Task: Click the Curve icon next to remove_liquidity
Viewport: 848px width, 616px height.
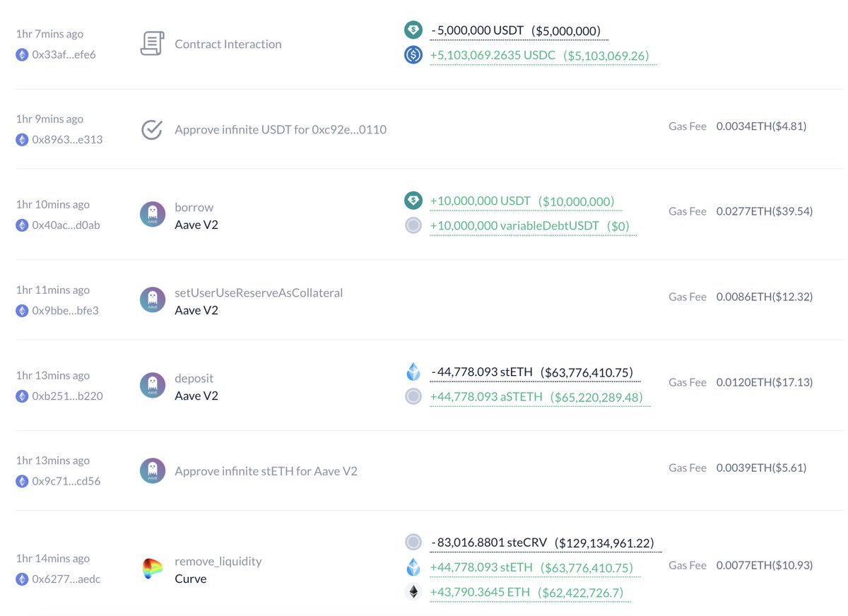Action: [152, 567]
